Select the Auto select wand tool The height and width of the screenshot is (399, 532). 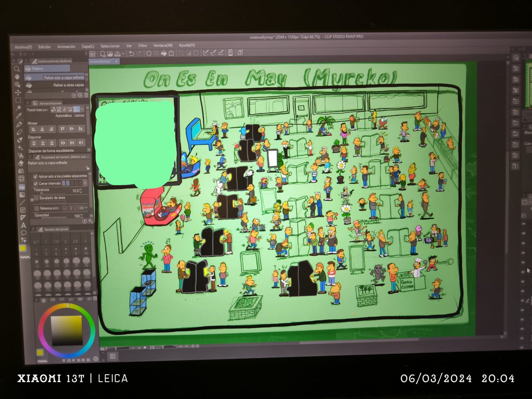pos(19,108)
